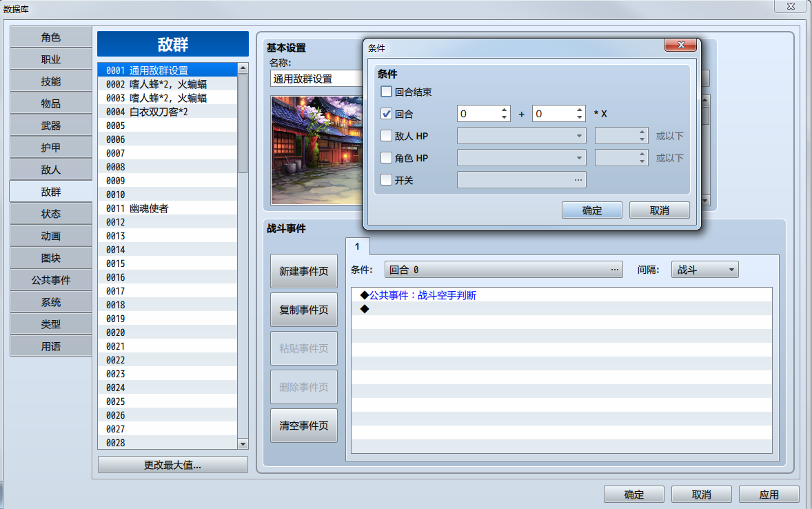Open condition editor via 回合 0 field
The image size is (812, 509).
[503, 270]
